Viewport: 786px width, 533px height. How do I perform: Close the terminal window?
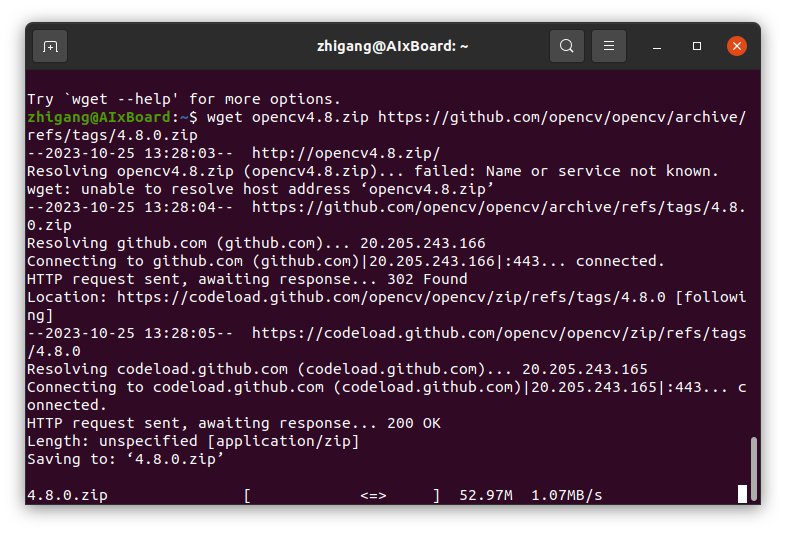click(736, 46)
